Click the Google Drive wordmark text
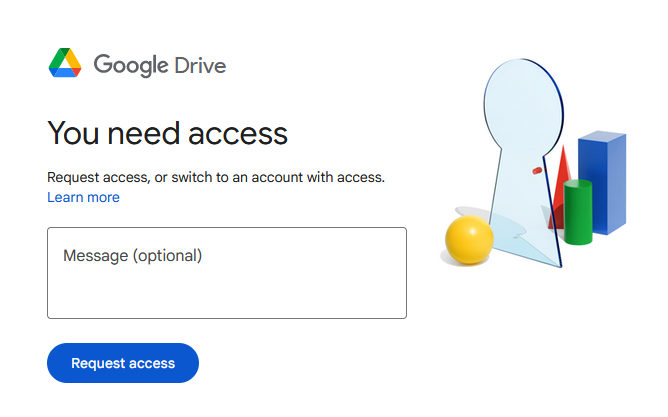The height and width of the screenshot is (417, 668). point(160,65)
